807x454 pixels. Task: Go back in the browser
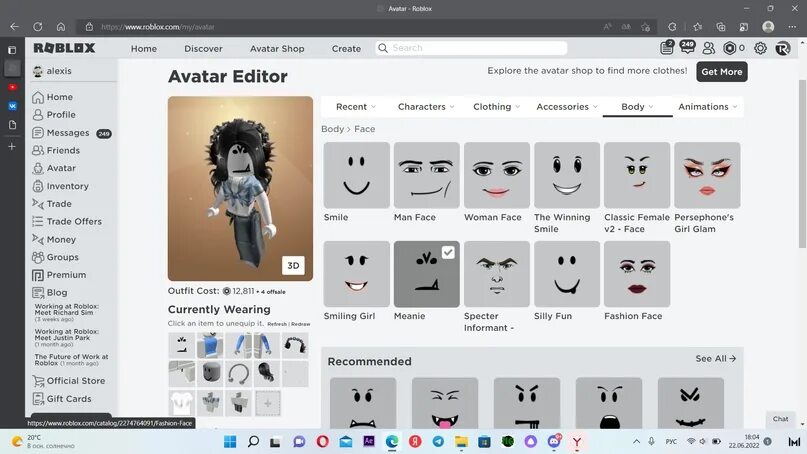click(x=14, y=27)
